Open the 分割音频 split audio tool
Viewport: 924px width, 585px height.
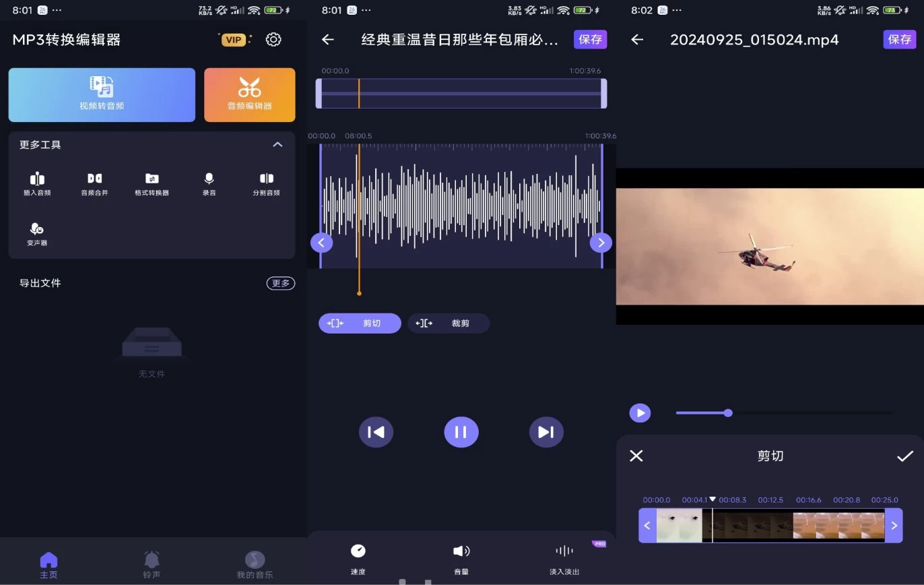click(x=266, y=183)
